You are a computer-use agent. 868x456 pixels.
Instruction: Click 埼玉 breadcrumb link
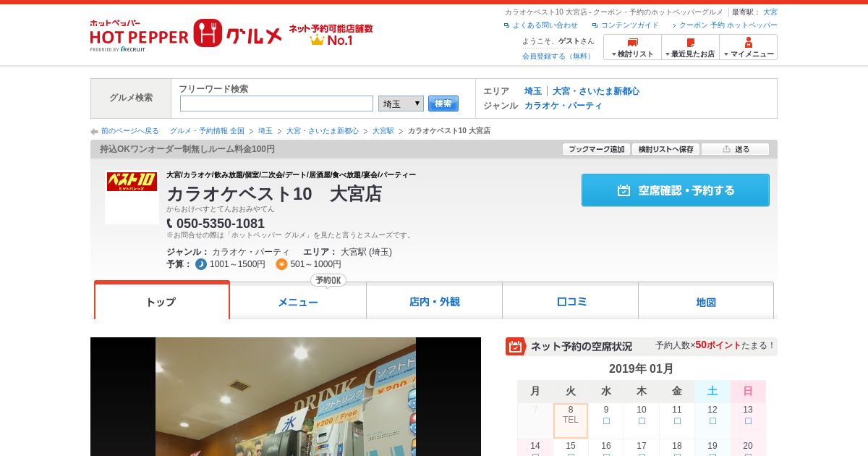point(265,131)
